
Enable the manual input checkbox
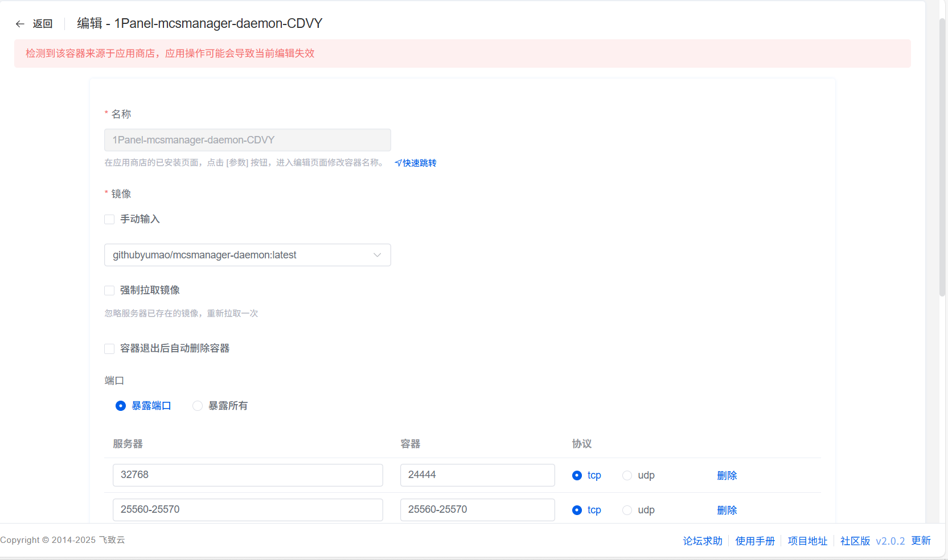coord(109,220)
